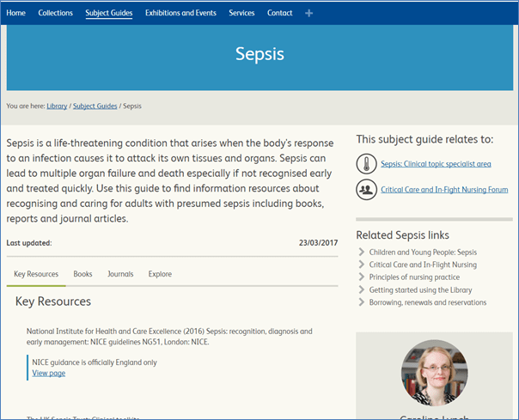The height and width of the screenshot is (420, 519).
Task: Click the people icon beside Critical Care forum
Action: 365,190
